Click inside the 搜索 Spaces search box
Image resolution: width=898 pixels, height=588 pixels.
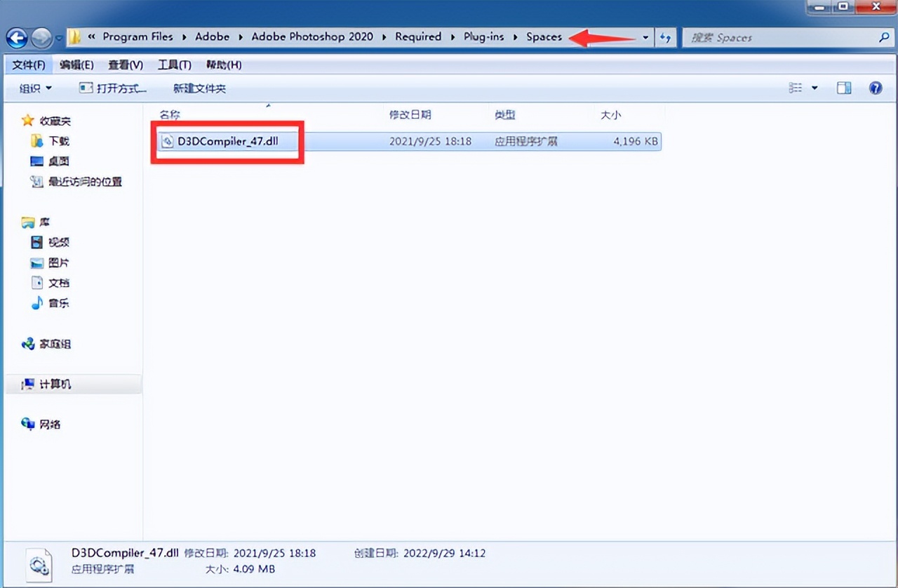coord(772,37)
